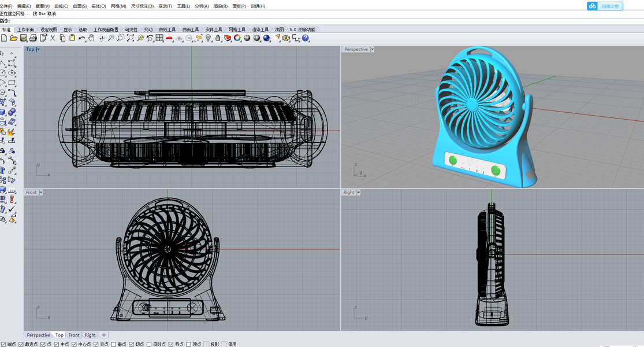Click the blue fan model in Perspective view
Viewport: 644px width, 347px height.
[484, 117]
